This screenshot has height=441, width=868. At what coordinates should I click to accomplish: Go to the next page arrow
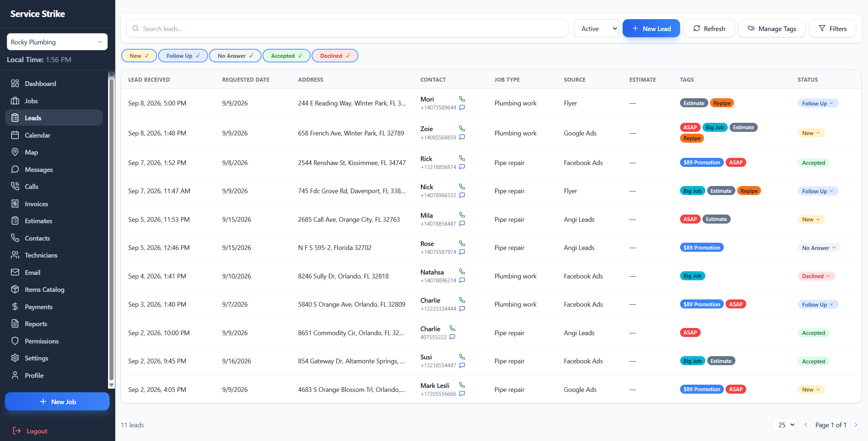856,425
